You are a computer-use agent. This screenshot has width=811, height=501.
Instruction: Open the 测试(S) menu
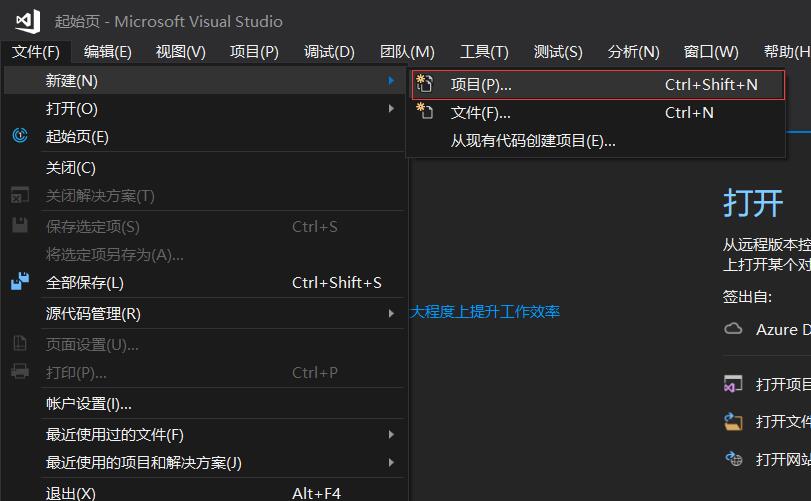coord(558,52)
